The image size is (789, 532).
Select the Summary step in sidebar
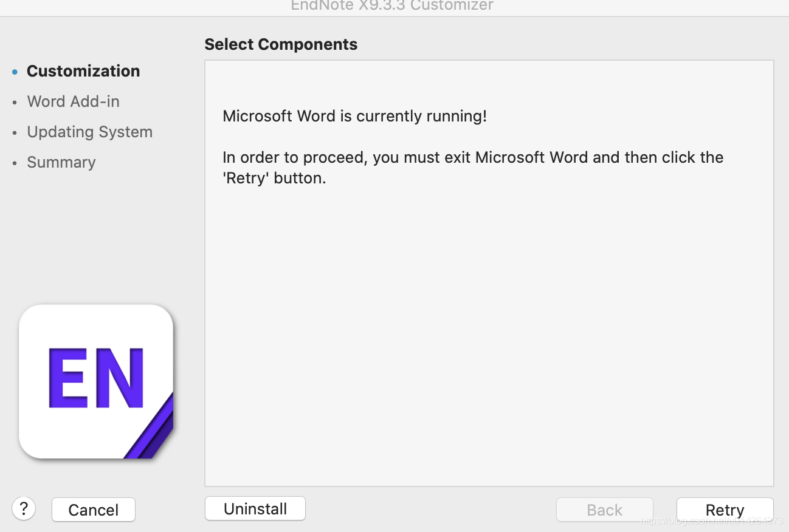coord(61,162)
